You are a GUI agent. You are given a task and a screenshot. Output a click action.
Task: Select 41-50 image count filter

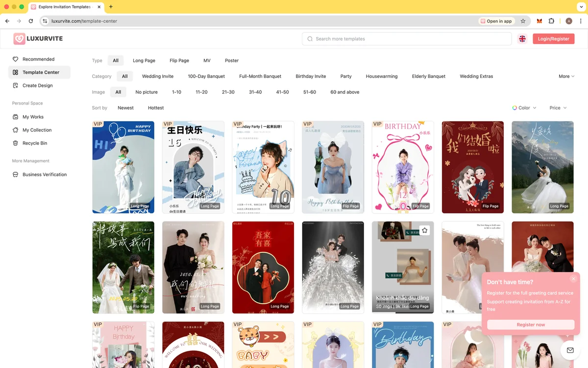(282, 92)
